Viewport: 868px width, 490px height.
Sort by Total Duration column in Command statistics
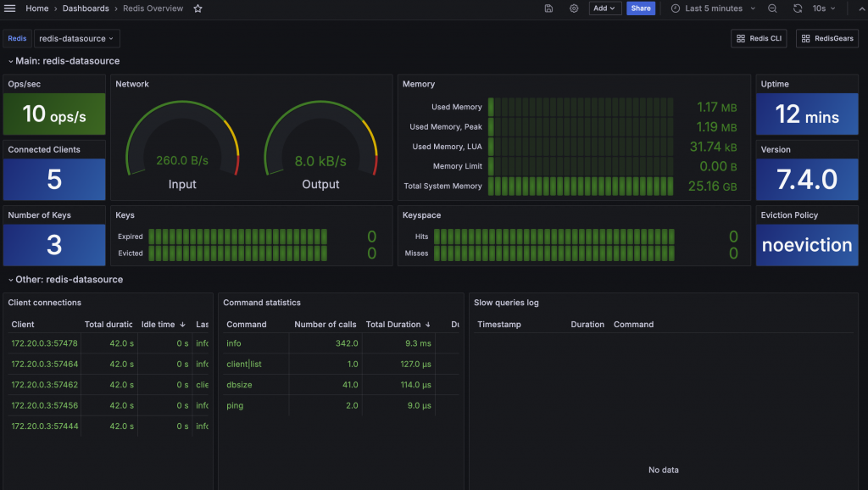(398, 325)
